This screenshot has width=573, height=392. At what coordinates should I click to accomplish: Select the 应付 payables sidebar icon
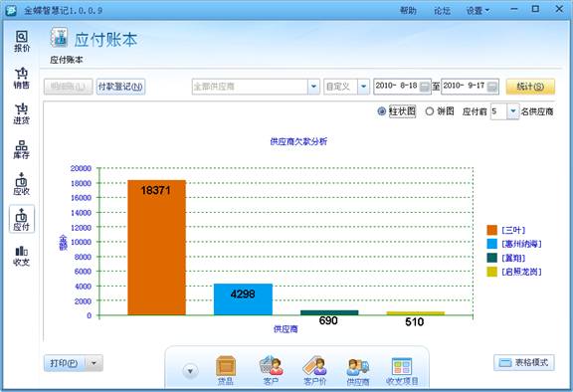pyautogui.click(x=22, y=219)
